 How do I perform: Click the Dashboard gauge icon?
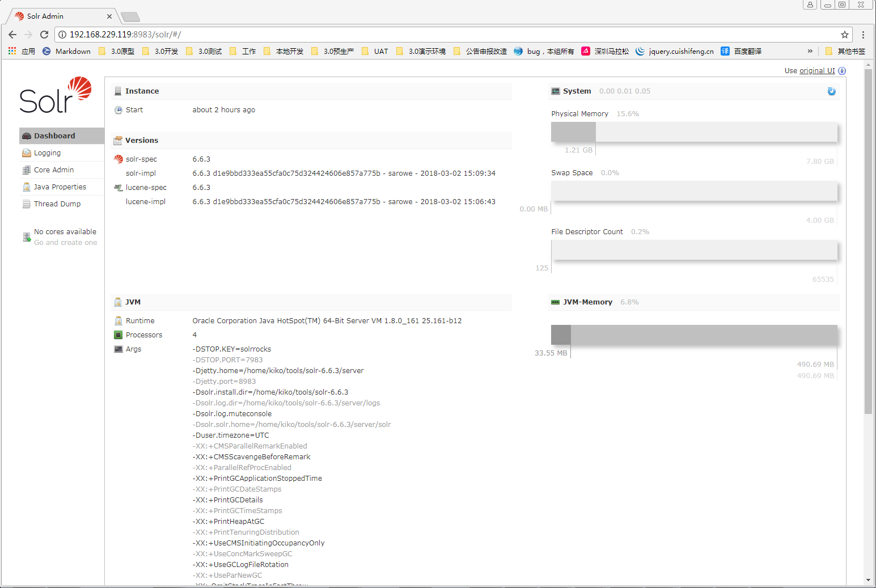pyautogui.click(x=27, y=136)
